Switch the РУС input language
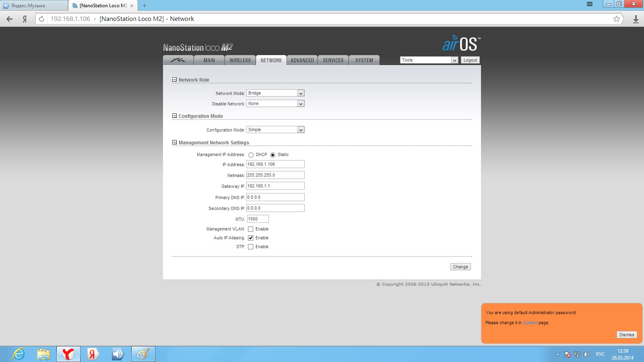 pos(601,354)
